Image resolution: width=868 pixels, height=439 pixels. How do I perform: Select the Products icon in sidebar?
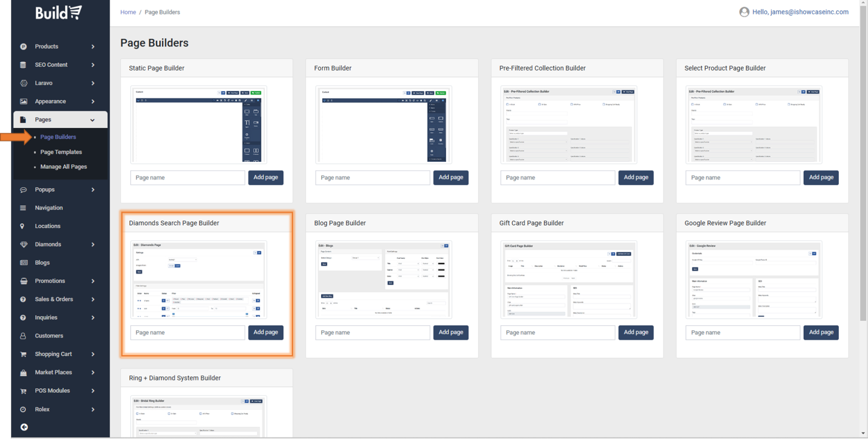pyautogui.click(x=23, y=46)
